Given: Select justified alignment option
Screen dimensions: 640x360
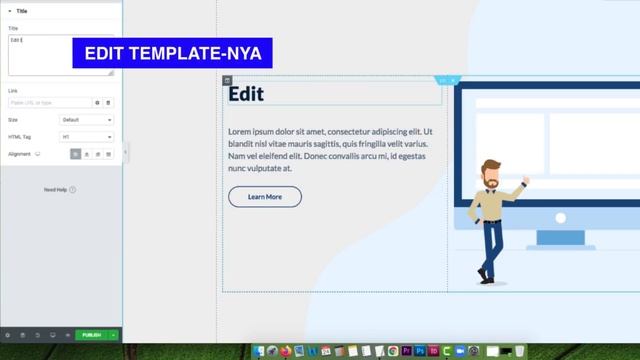Looking at the screenshot, I should pyautogui.click(x=109, y=154).
